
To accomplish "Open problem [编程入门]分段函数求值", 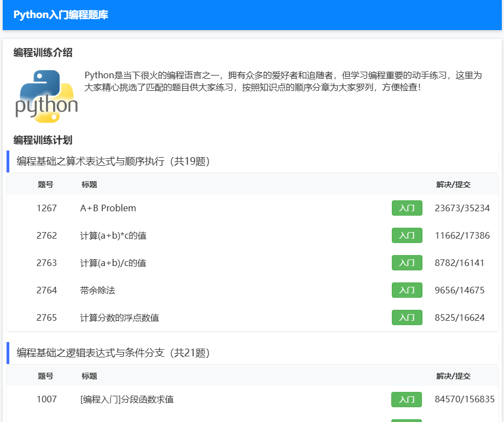I will pos(127,400).
